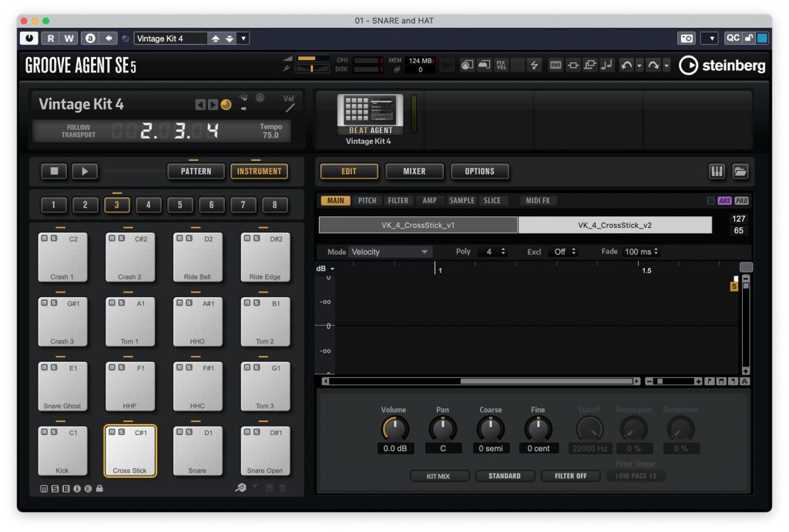The height and width of the screenshot is (532, 789).
Task: Mute the Crash 1 pad
Action: pyautogui.click(x=44, y=239)
